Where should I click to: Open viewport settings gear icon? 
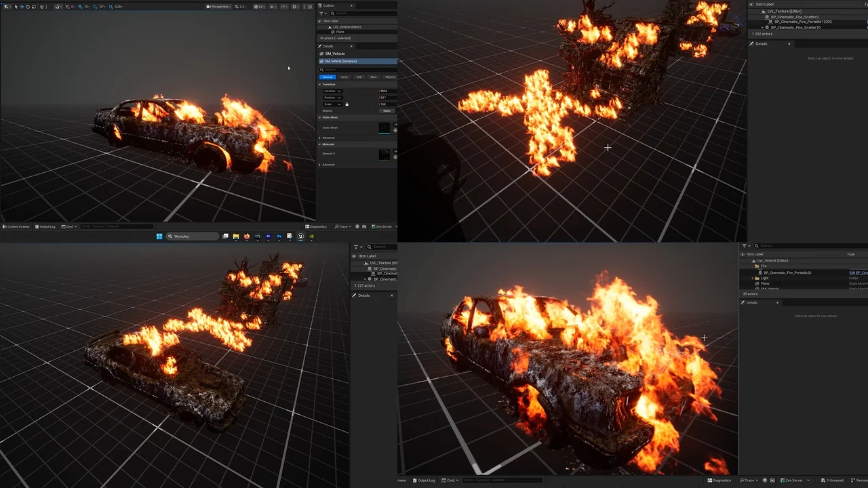click(295, 7)
